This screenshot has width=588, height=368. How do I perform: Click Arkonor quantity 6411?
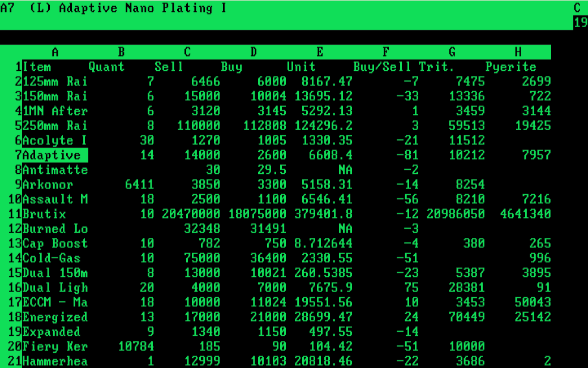139,185
